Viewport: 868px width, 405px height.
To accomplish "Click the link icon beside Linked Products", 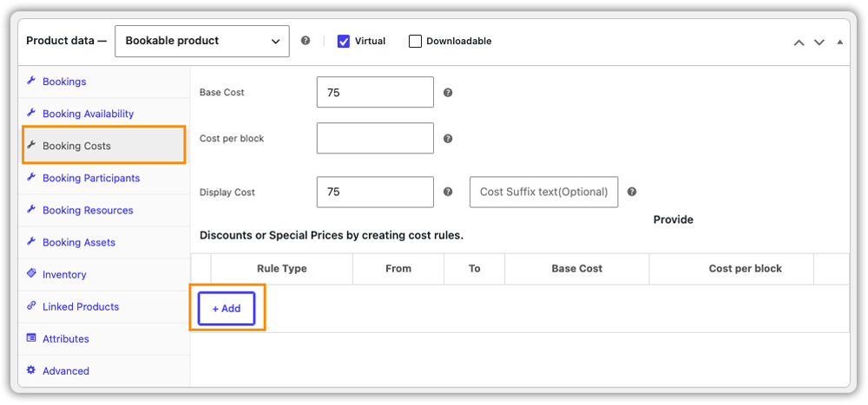I will [x=31, y=305].
